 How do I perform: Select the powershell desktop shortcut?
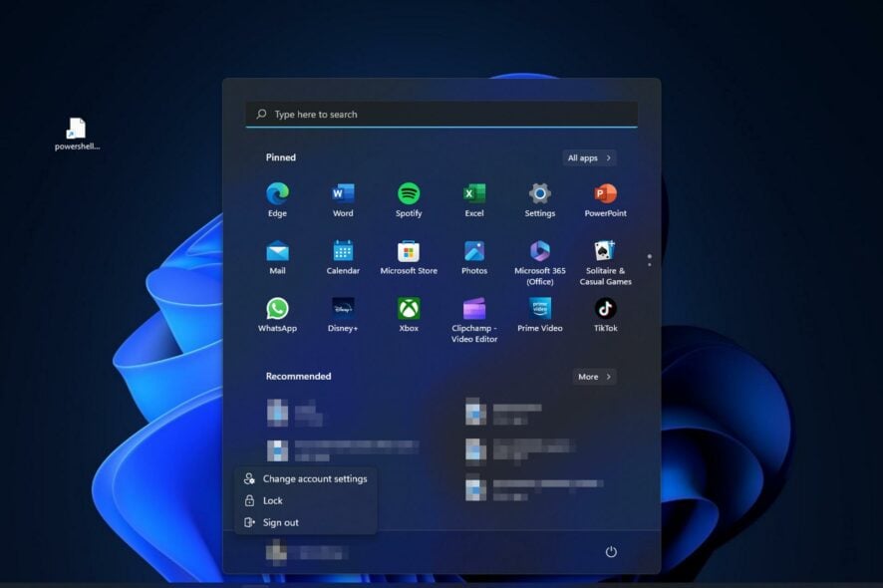click(77, 135)
